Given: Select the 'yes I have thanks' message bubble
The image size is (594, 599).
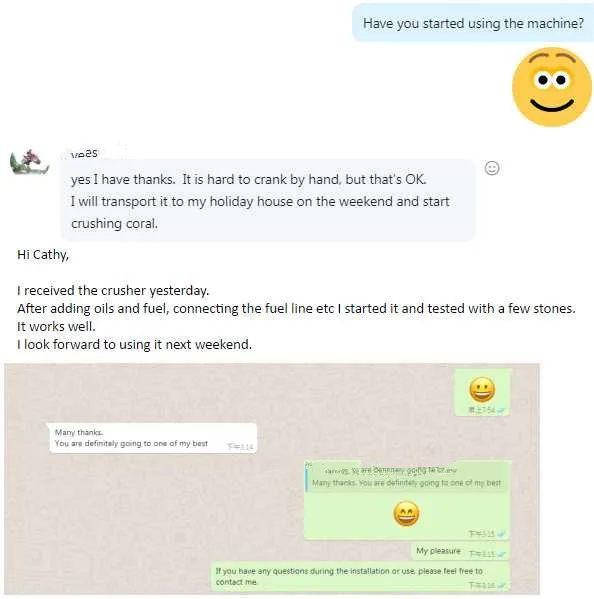Looking at the screenshot, I should [x=268, y=201].
